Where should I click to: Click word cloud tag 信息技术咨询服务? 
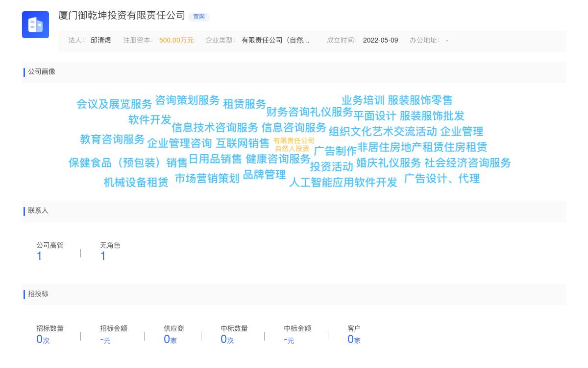tap(215, 128)
